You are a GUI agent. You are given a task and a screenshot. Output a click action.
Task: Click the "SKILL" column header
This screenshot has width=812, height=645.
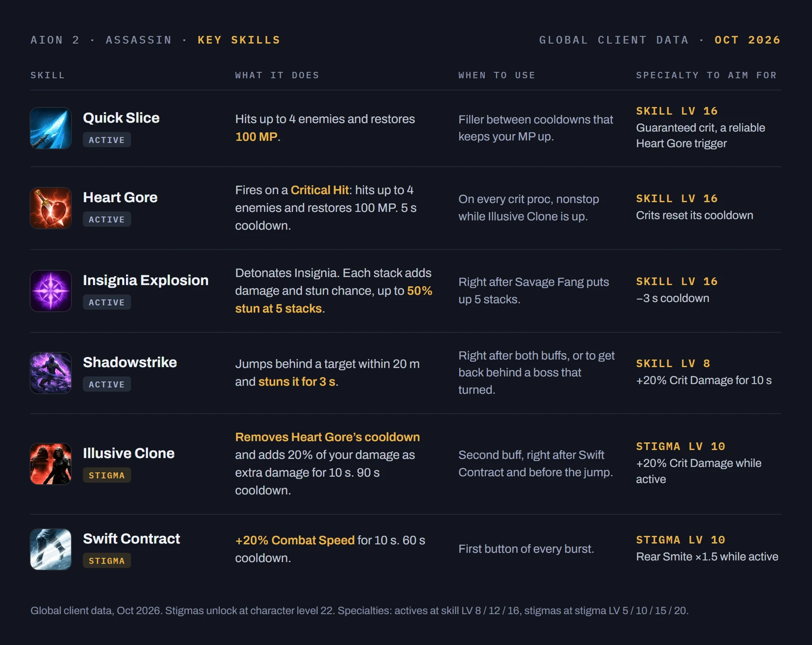point(48,75)
